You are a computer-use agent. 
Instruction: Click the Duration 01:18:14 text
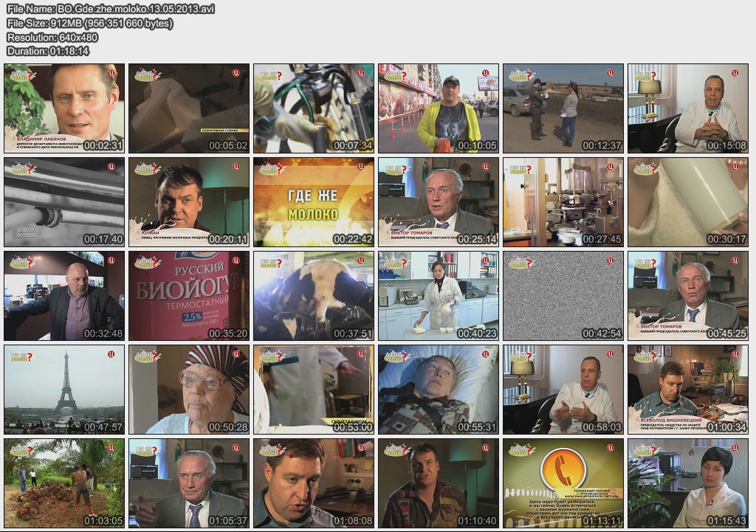pos(48,51)
